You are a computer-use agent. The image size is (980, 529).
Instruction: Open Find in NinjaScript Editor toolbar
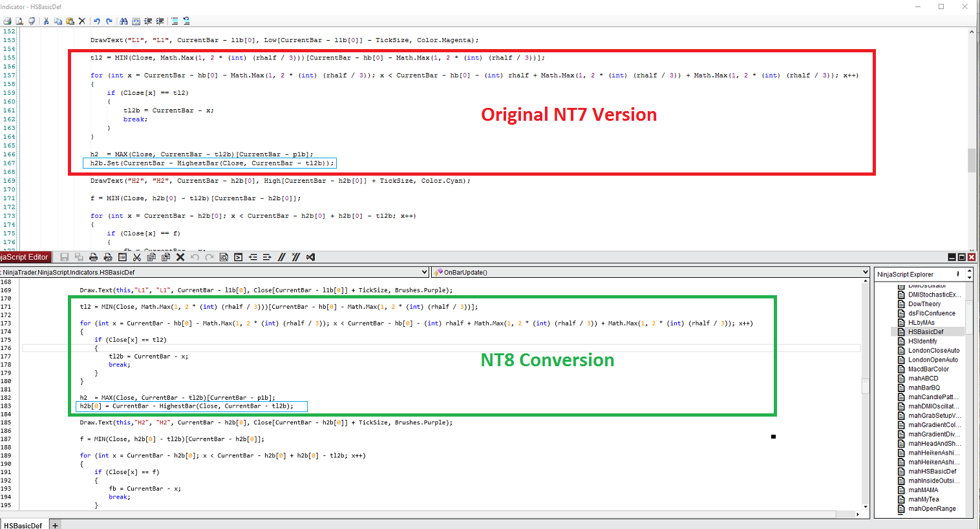pos(224,257)
